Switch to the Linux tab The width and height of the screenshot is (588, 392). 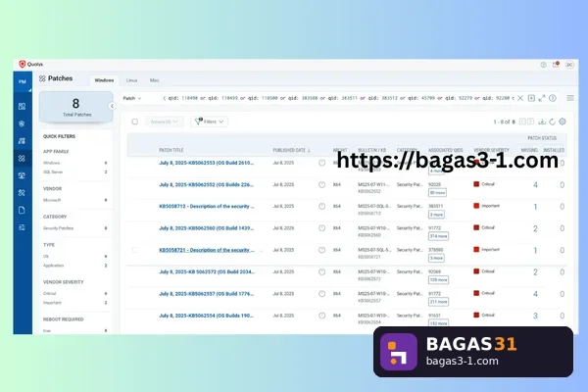pos(131,80)
